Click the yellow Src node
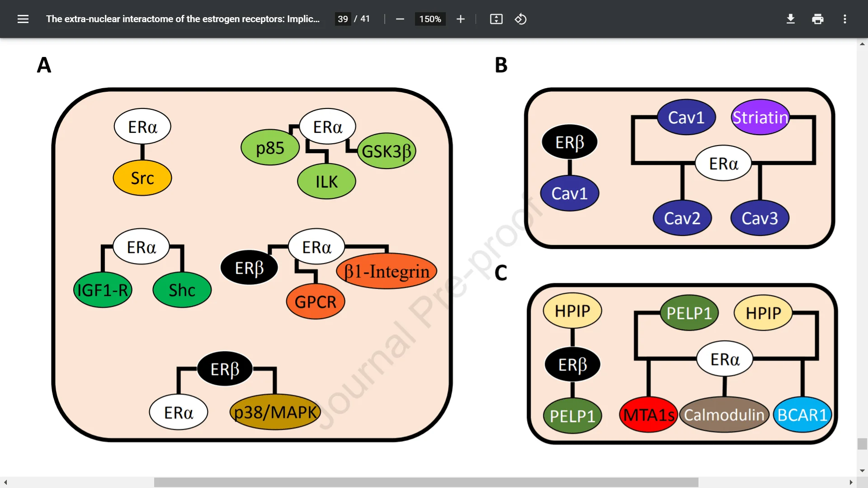The width and height of the screenshot is (868, 488). (142, 178)
